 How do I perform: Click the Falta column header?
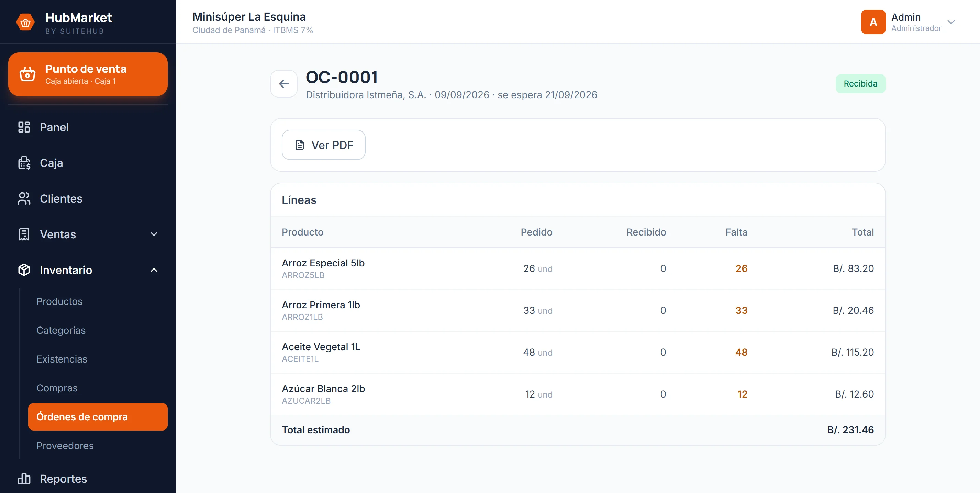point(736,232)
